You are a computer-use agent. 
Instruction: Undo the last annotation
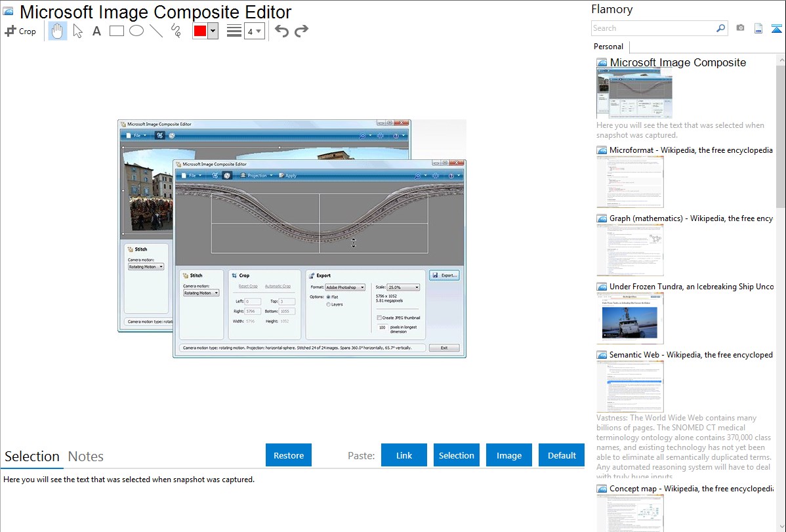[x=281, y=31]
